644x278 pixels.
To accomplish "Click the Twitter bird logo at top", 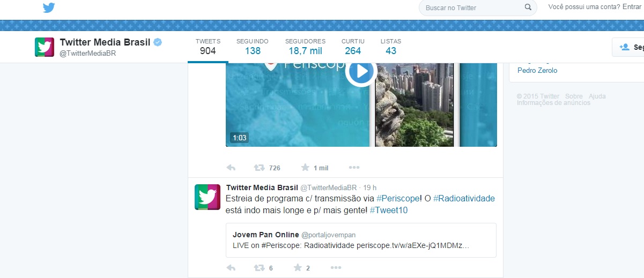I will point(49,7).
